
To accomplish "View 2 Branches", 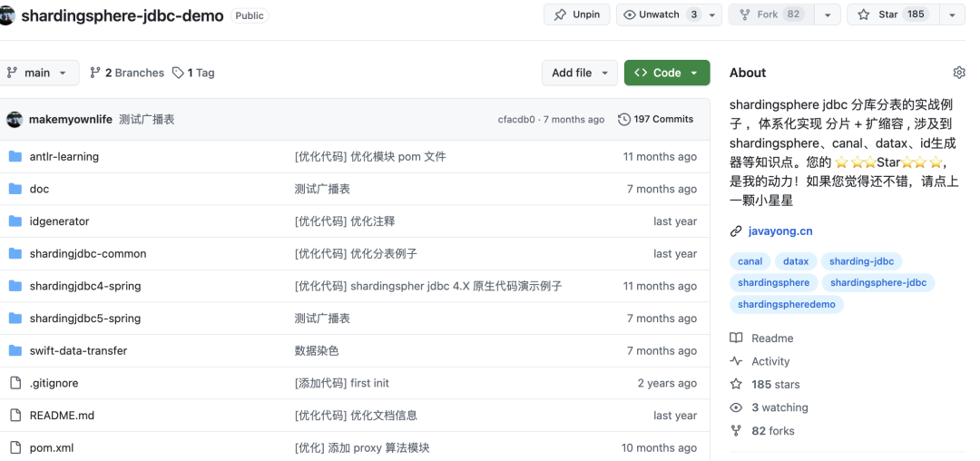I will [127, 74].
